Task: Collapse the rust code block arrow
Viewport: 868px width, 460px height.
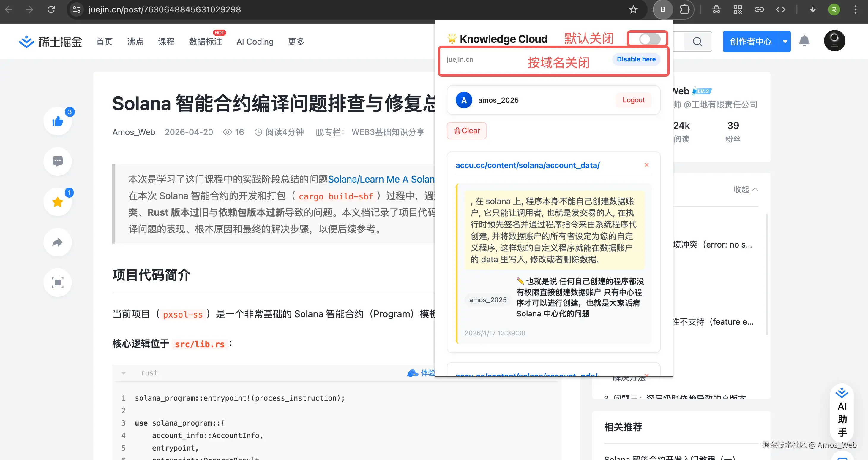Action: [x=124, y=373]
